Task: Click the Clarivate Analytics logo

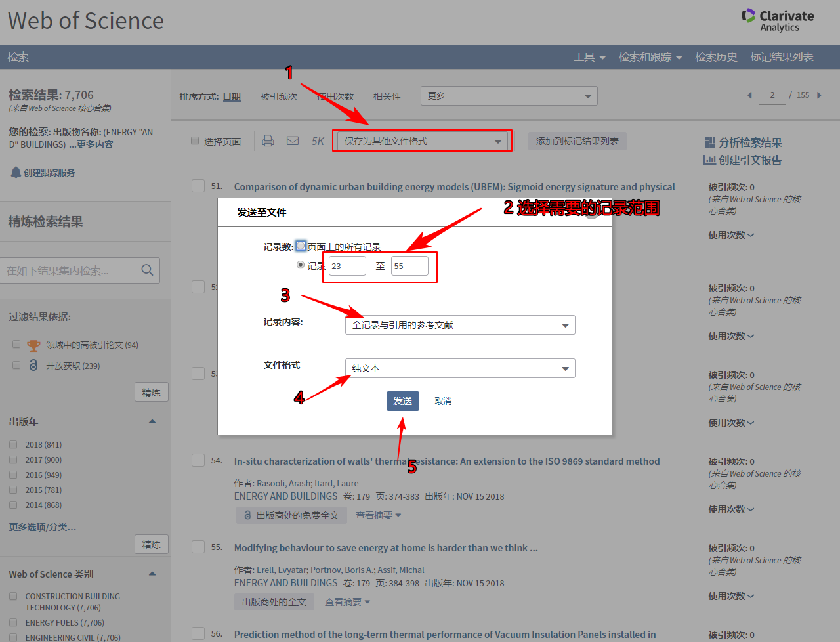Action: pyautogui.click(x=778, y=20)
